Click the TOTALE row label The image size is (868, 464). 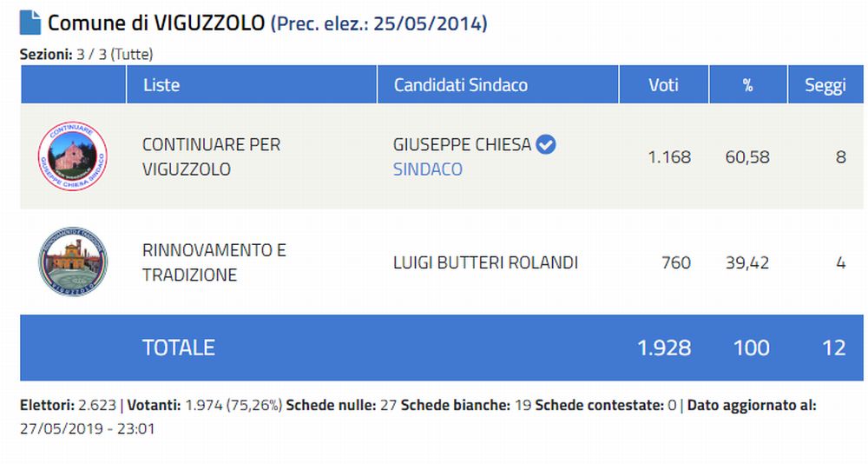pos(179,348)
